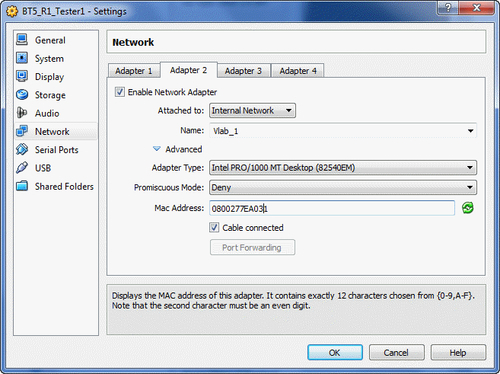
Task: Switch to the Adapter 1 tab
Action: coord(134,71)
